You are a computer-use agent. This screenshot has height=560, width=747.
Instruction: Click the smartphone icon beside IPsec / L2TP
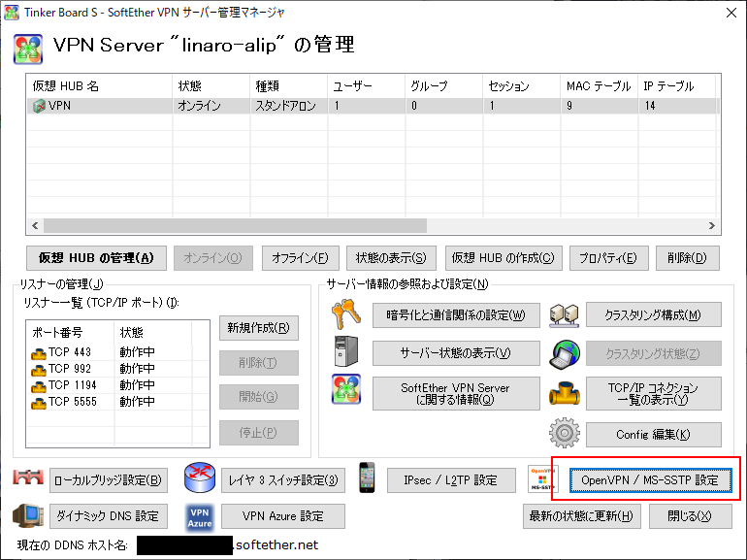[367, 478]
